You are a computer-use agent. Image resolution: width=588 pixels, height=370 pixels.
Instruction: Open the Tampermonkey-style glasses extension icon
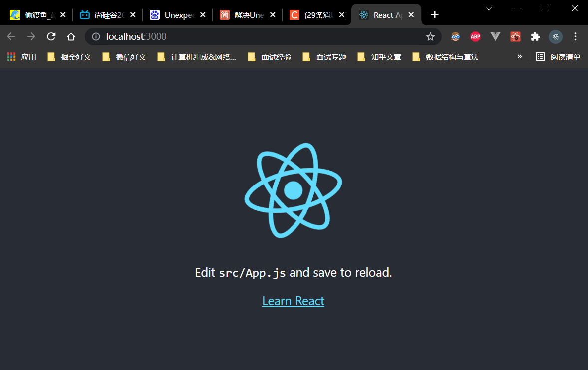click(455, 36)
